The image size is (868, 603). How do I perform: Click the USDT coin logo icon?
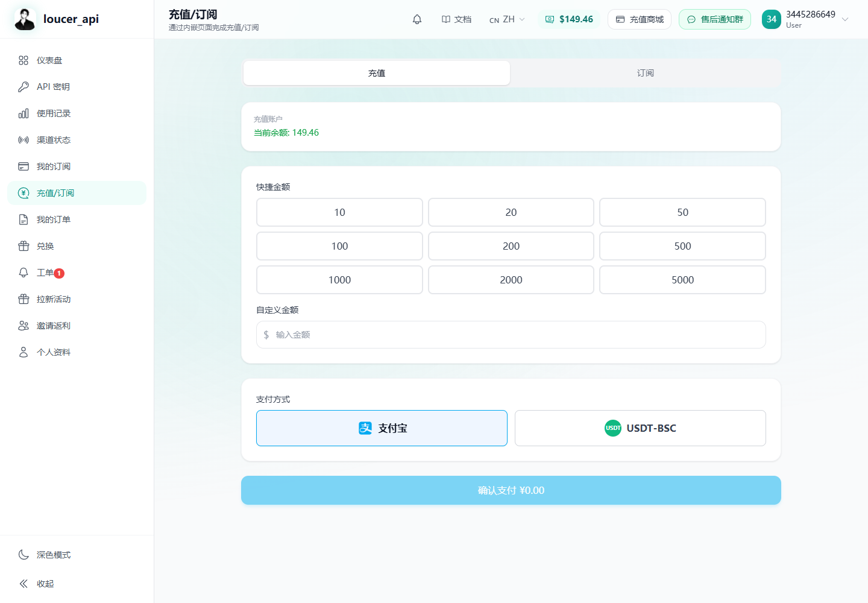click(x=613, y=428)
